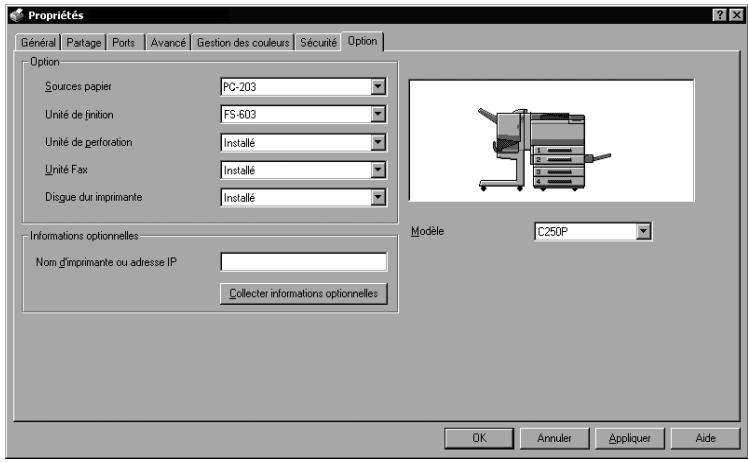Viewport: 748px width, 462px height.
Task: Click the Sources papier label
Action: 78,86
